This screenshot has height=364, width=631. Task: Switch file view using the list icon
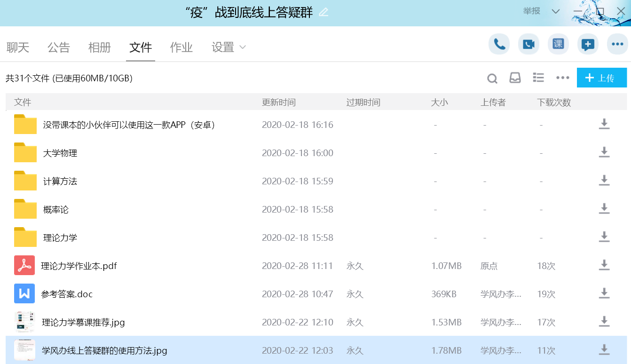point(538,78)
